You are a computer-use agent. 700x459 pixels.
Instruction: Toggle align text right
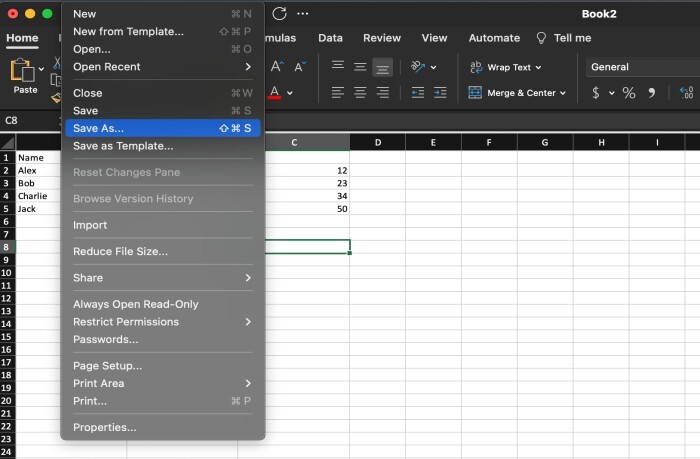(x=381, y=93)
